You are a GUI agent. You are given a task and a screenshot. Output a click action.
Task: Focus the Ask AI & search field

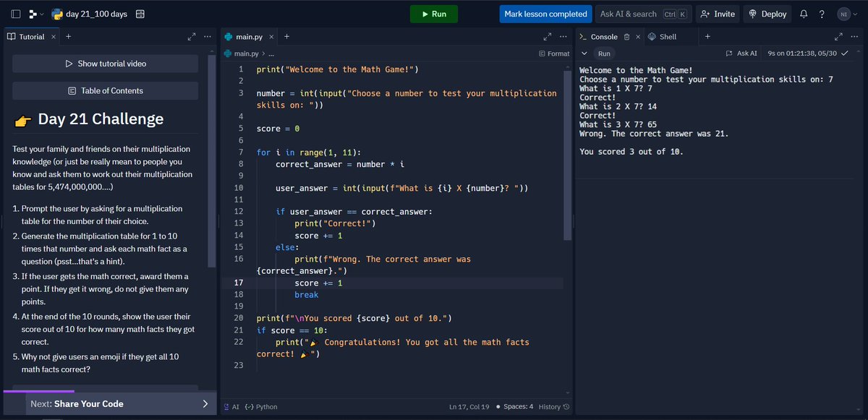pyautogui.click(x=643, y=14)
